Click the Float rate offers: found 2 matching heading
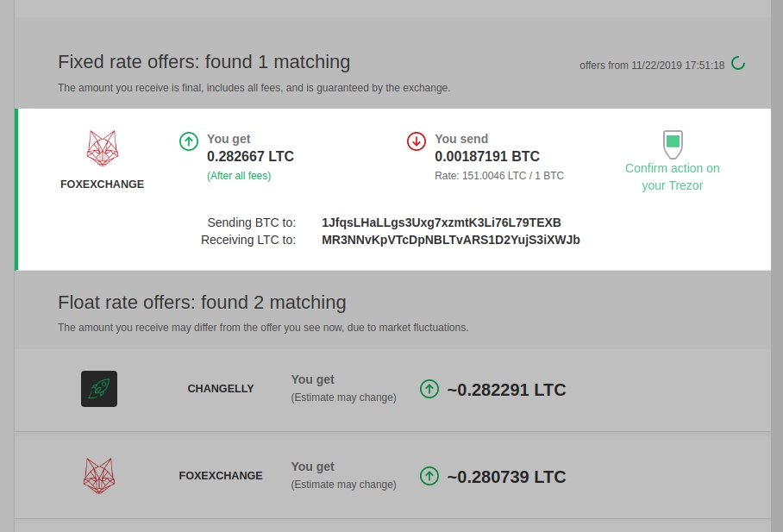The height and width of the screenshot is (532, 783). click(203, 303)
